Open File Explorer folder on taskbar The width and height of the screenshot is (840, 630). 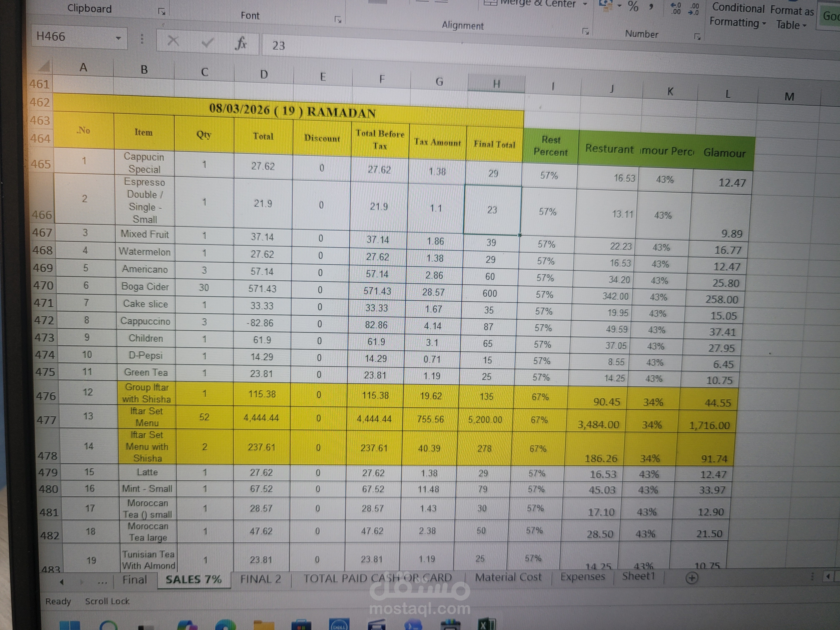[264, 625]
